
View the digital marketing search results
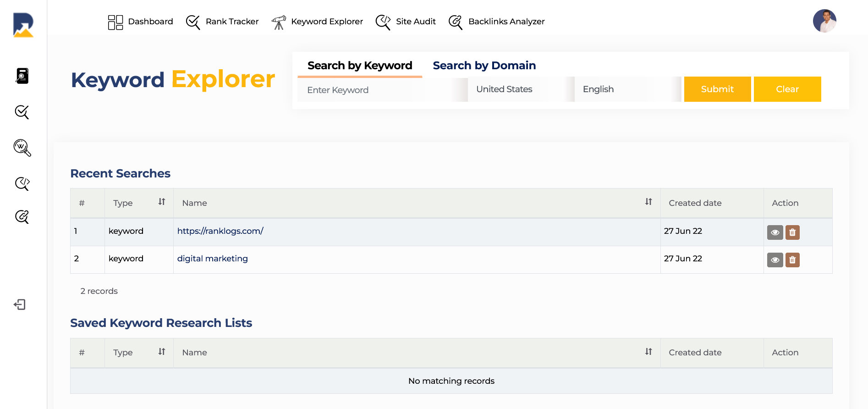pos(775,260)
